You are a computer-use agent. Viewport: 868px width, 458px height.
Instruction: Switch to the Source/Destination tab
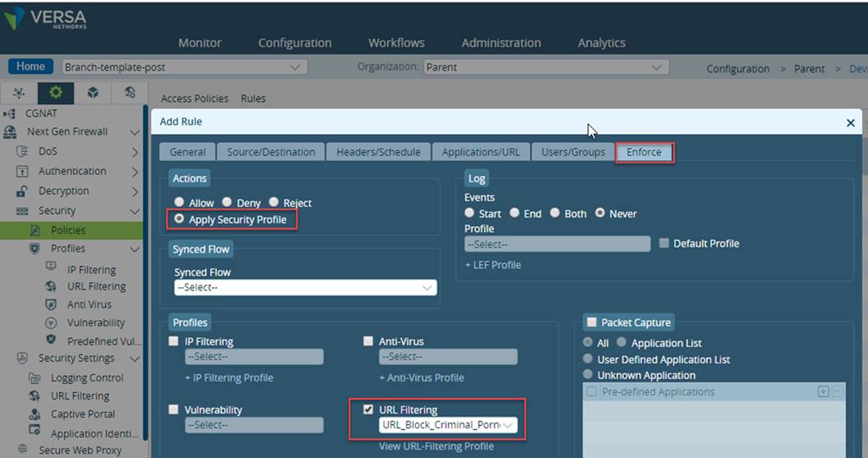click(270, 152)
